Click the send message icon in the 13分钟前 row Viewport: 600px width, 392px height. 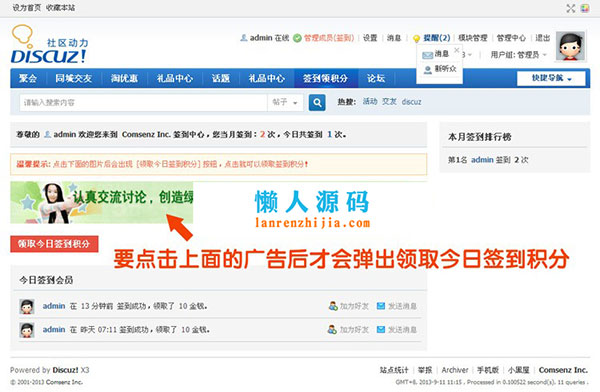tap(381, 306)
